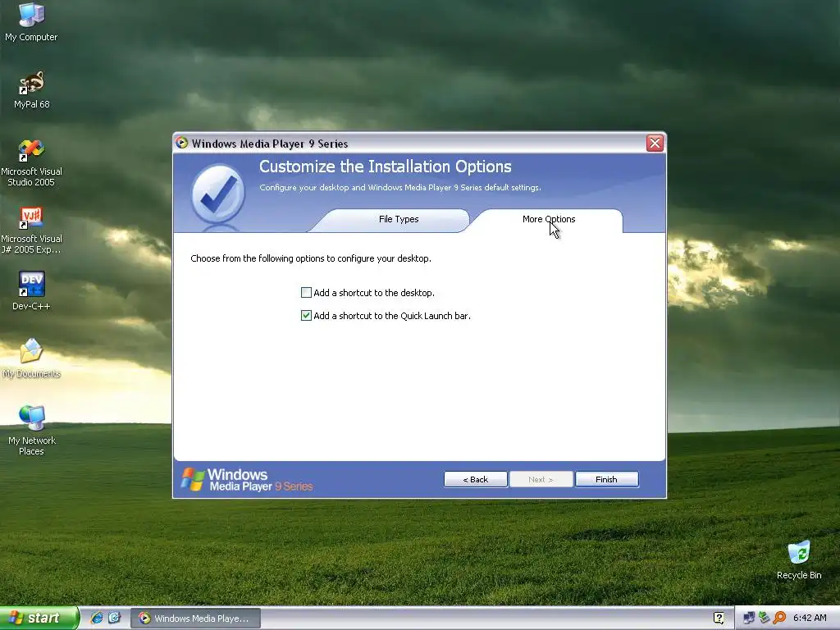Select the Recycle Bin icon

799,559
